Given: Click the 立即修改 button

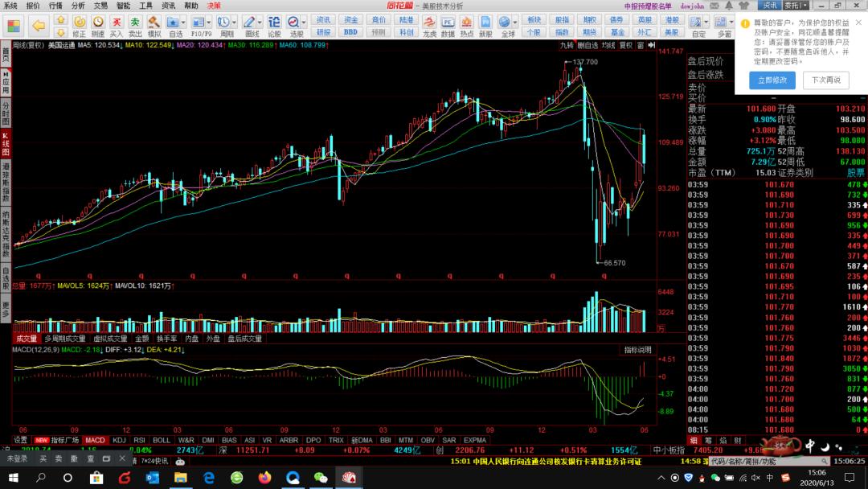Looking at the screenshot, I should coord(772,80).
